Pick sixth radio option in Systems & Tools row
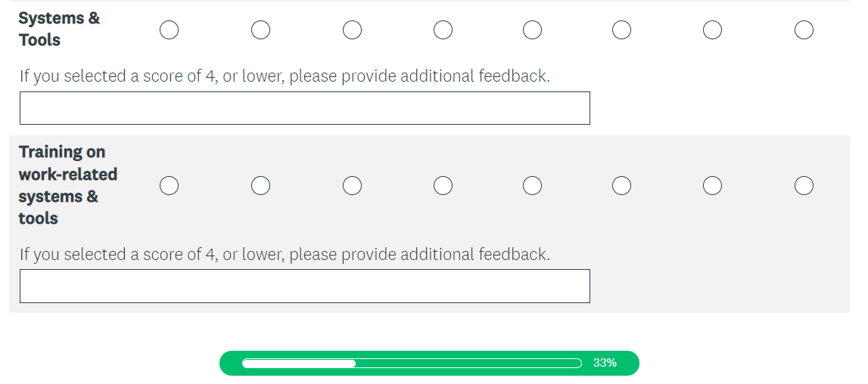Image resolution: width=868 pixels, height=384 pixels. 621,29
